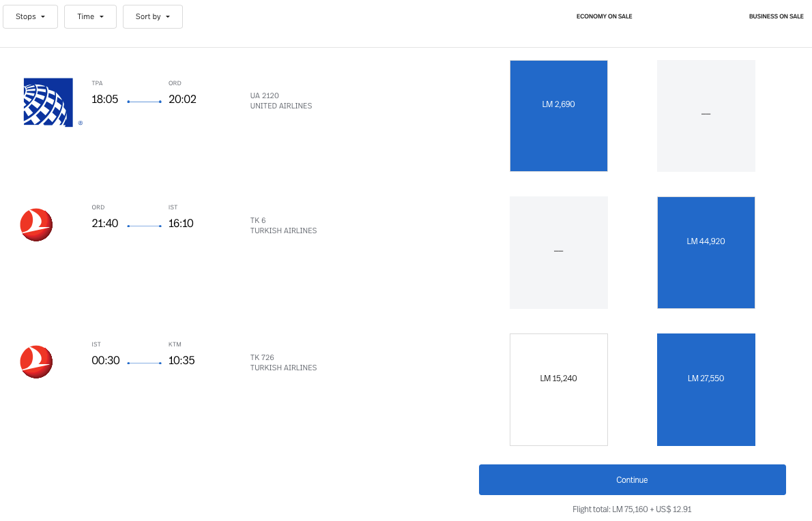Click the UA 2120 flight number text

pos(265,96)
